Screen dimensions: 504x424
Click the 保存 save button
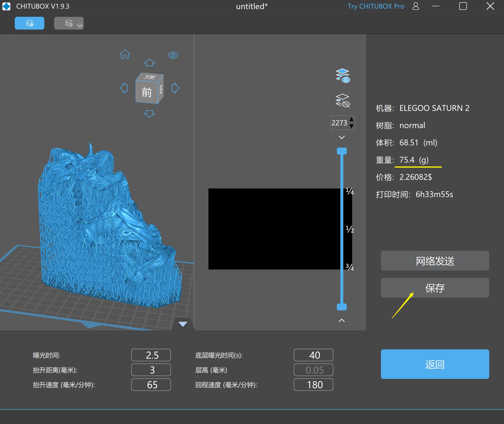click(x=435, y=288)
